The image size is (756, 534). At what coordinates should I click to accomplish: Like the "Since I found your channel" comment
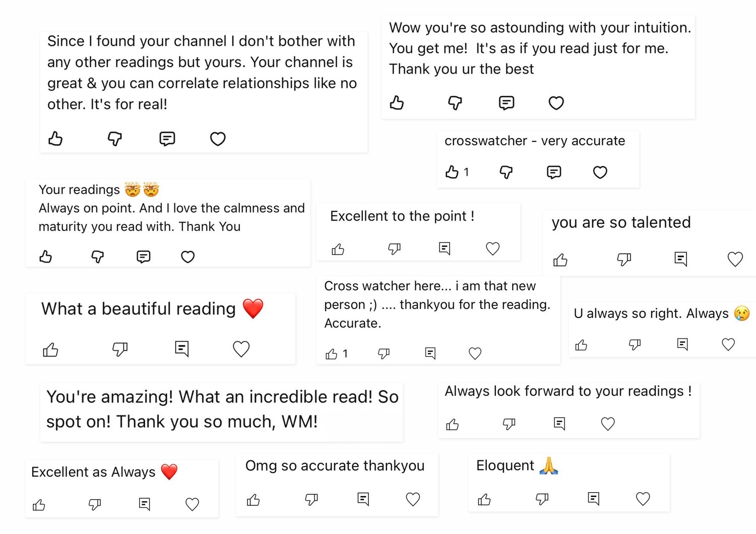(x=55, y=139)
